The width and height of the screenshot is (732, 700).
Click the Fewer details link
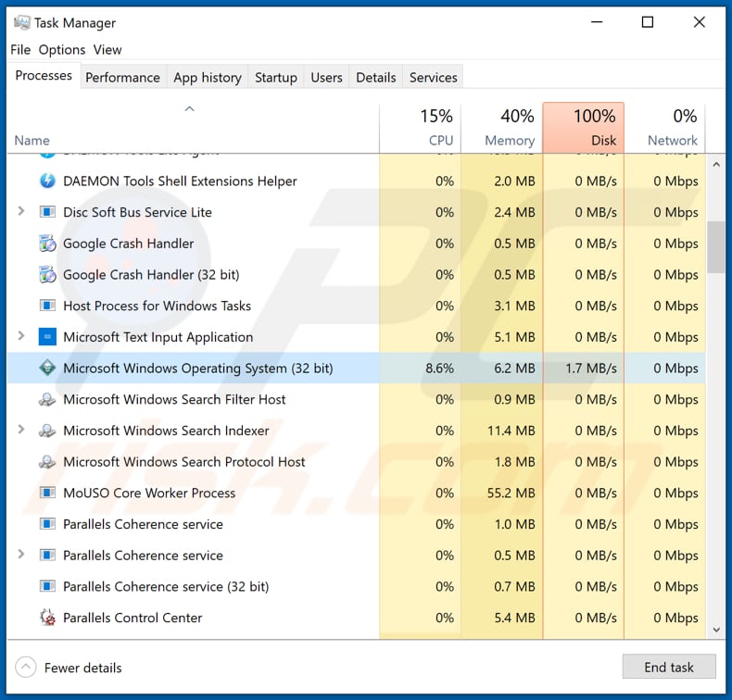coord(83,668)
